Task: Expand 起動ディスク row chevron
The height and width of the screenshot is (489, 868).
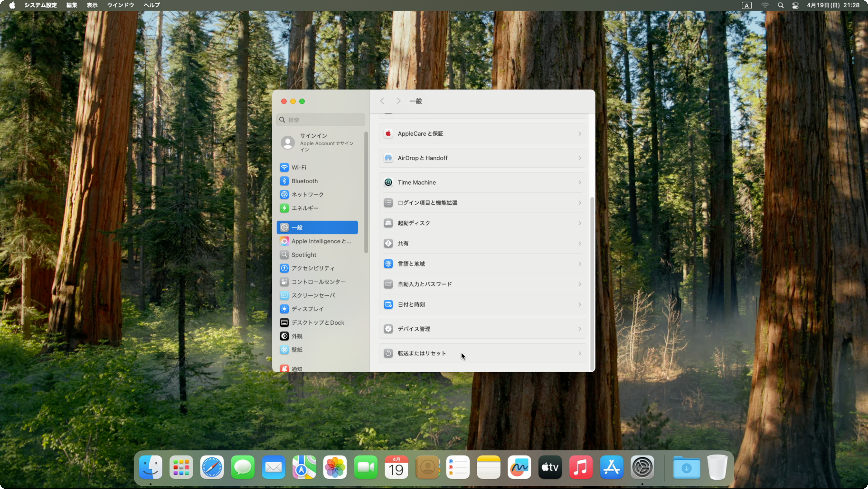Action: pos(580,223)
